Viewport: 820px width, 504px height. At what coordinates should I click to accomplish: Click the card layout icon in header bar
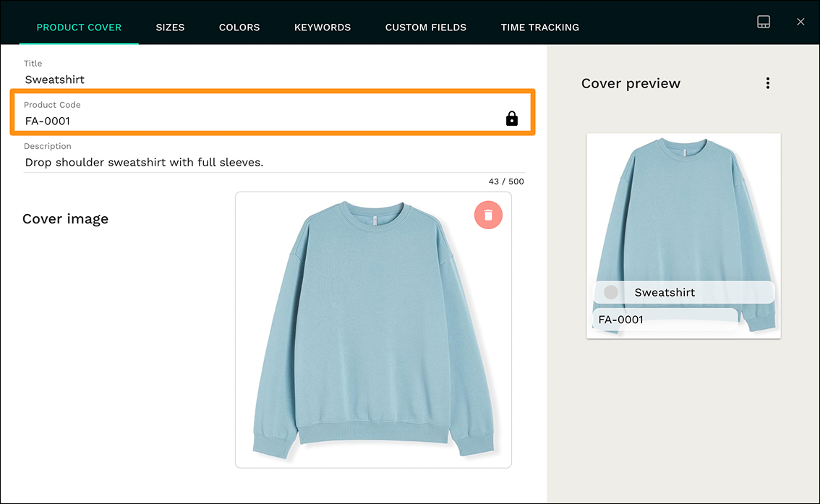(764, 22)
